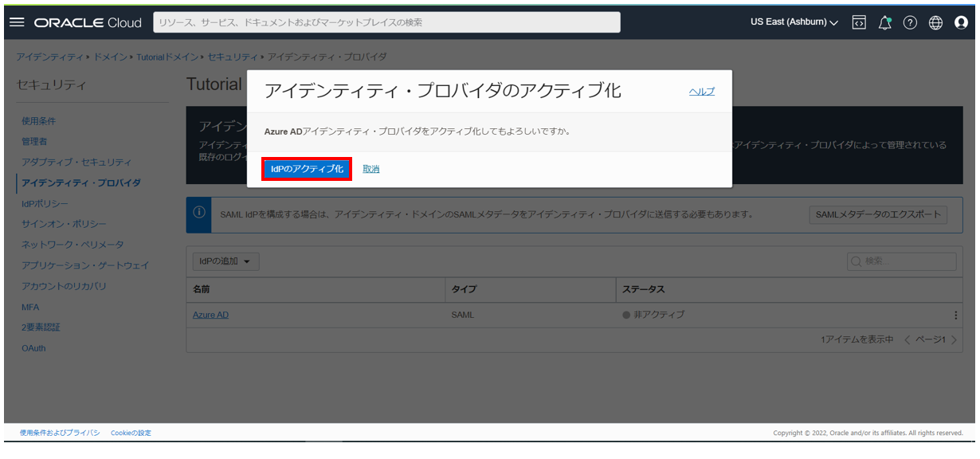Open the help question mark icon

[910, 22]
